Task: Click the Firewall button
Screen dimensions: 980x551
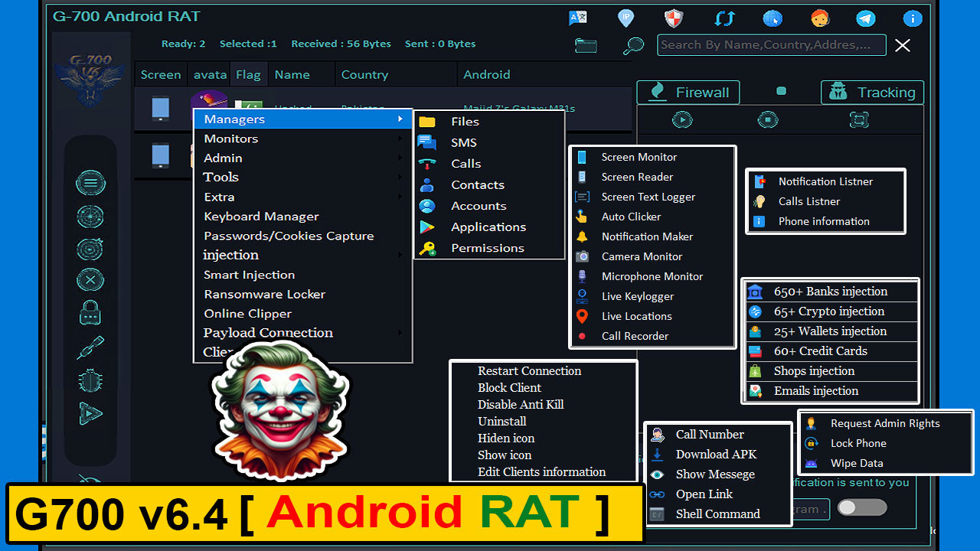Action: click(688, 92)
